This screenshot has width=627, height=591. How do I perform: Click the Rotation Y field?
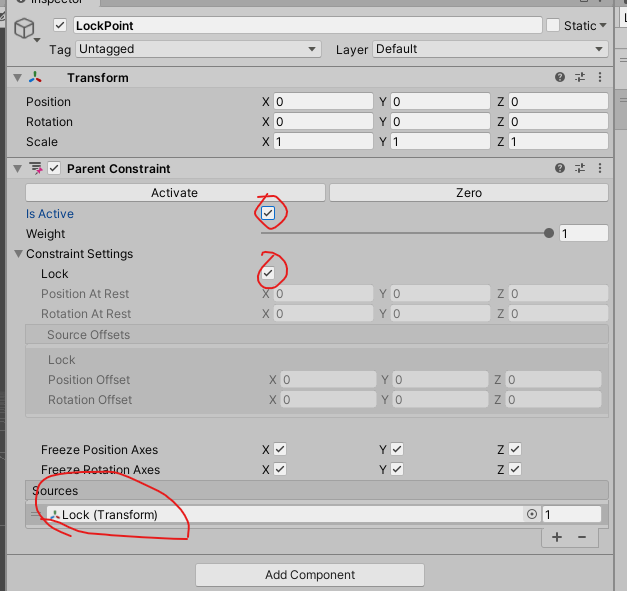click(440, 122)
